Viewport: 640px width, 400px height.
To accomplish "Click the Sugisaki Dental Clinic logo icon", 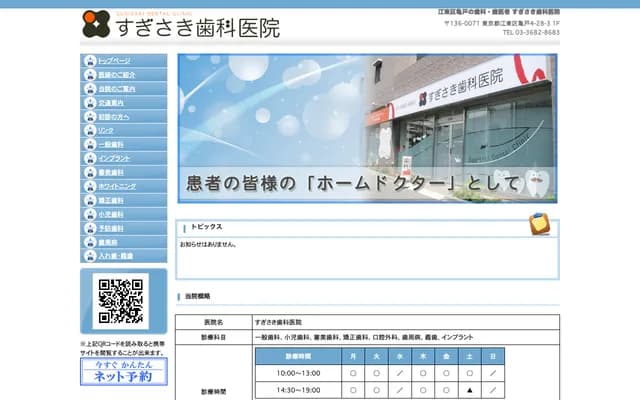I will [x=96, y=23].
